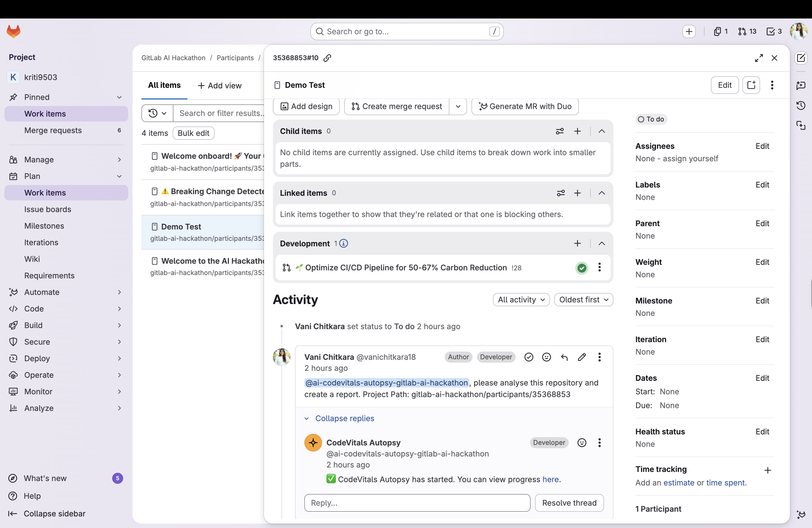Open the to-do list counter
Image resolution: width=812 pixels, height=528 pixels.
(x=774, y=31)
